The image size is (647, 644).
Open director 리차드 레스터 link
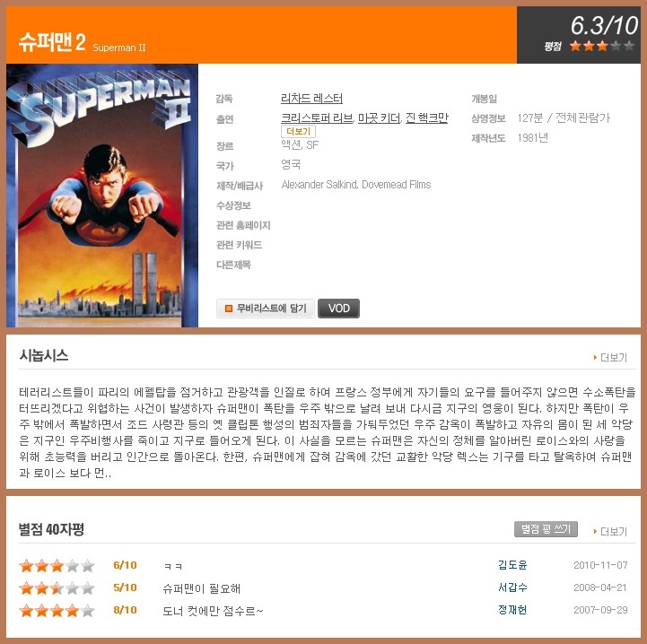point(311,98)
